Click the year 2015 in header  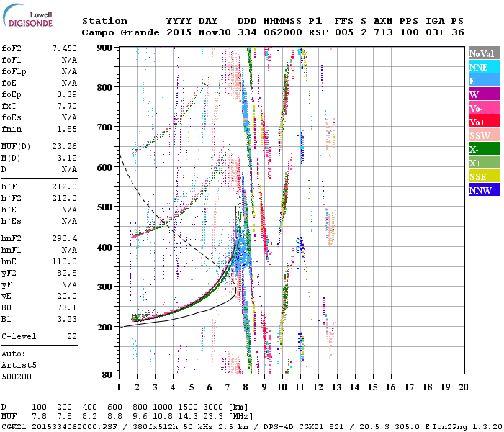pyautogui.click(x=179, y=32)
